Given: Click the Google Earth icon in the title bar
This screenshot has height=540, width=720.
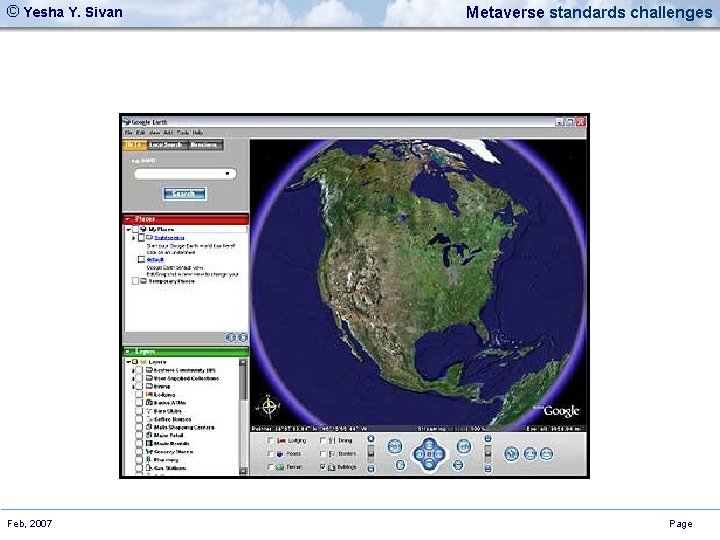Looking at the screenshot, I should [127, 122].
